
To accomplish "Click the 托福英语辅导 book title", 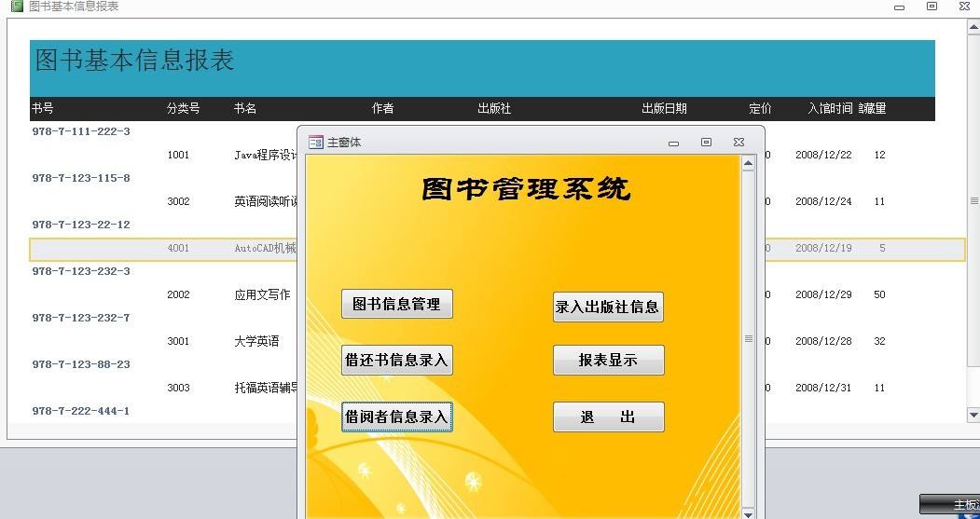I will (266, 388).
